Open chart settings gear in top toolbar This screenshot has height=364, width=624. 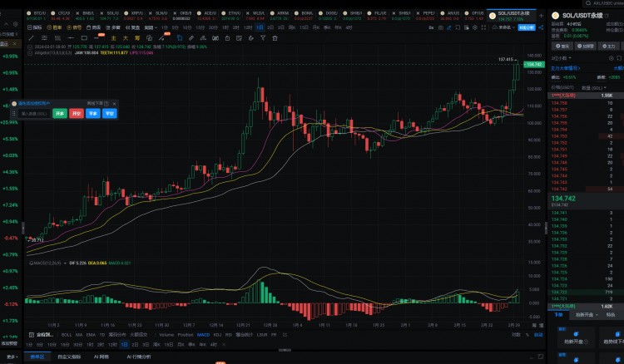[475, 27]
